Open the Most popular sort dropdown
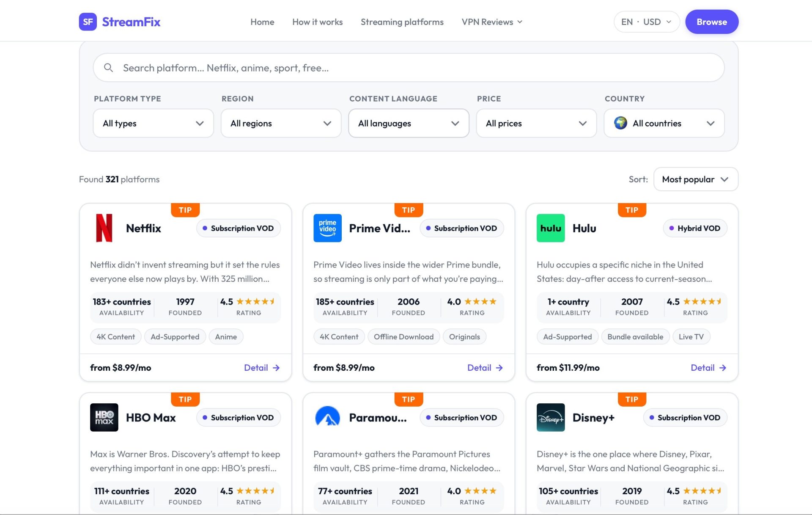This screenshot has height=515, width=812. (x=696, y=179)
